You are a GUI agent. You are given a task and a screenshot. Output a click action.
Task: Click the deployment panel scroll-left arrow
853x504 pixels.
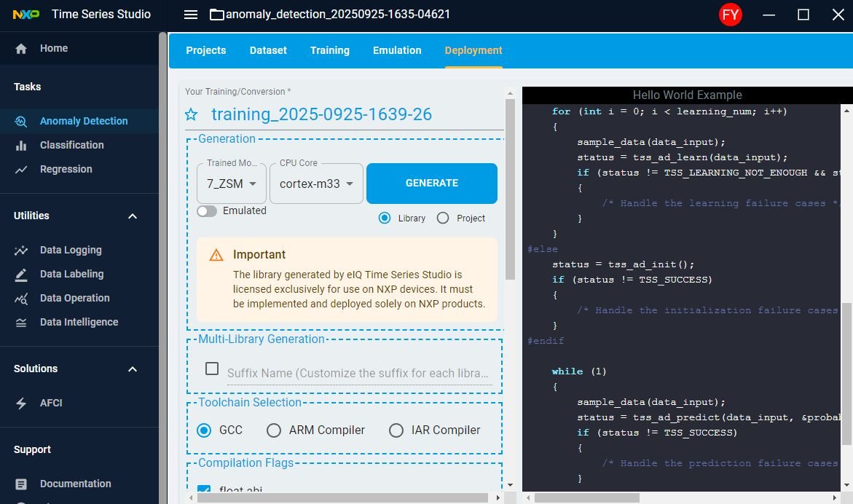point(191,497)
